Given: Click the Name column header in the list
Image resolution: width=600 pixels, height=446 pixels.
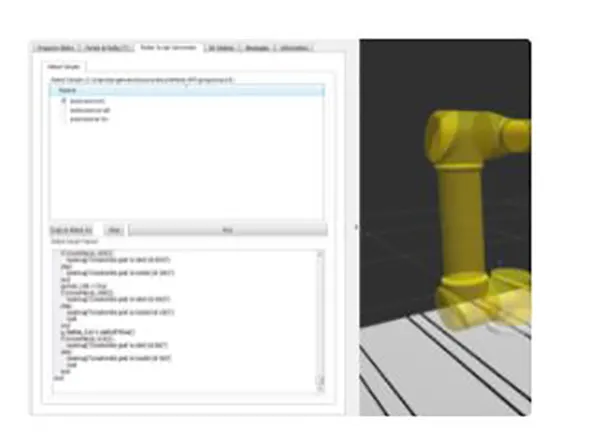Looking at the screenshot, I should (187, 90).
